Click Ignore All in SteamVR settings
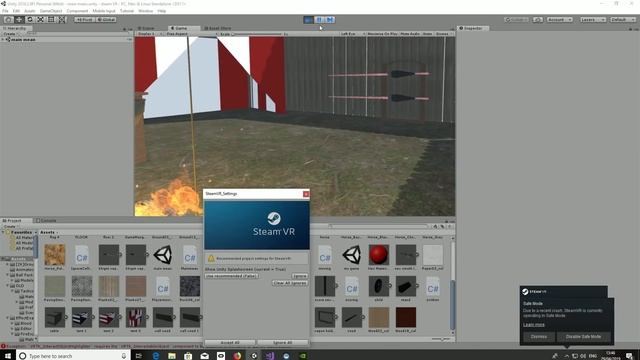640x360 pixels. (282, 342)
